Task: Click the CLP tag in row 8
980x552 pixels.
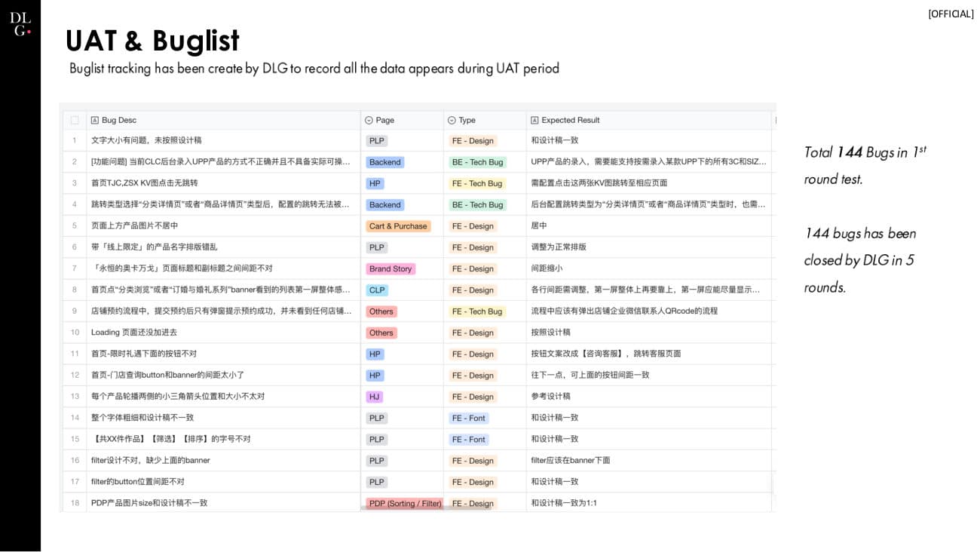Action: (x=377, y=290)
